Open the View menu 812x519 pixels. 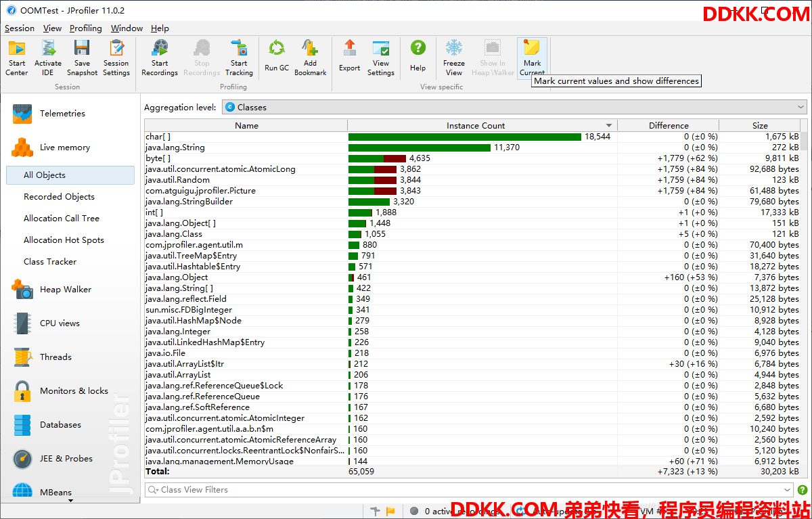pos(52,28)
